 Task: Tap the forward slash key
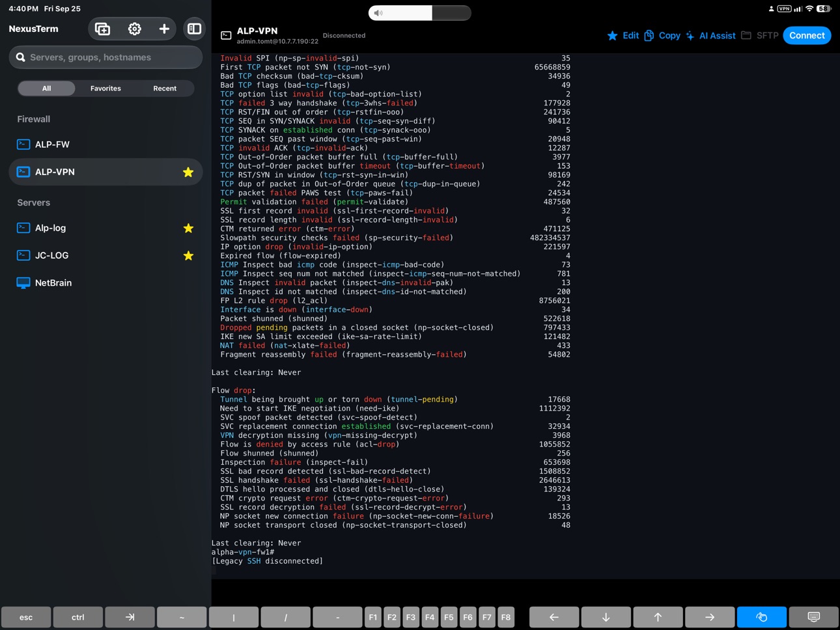(285, 617)
